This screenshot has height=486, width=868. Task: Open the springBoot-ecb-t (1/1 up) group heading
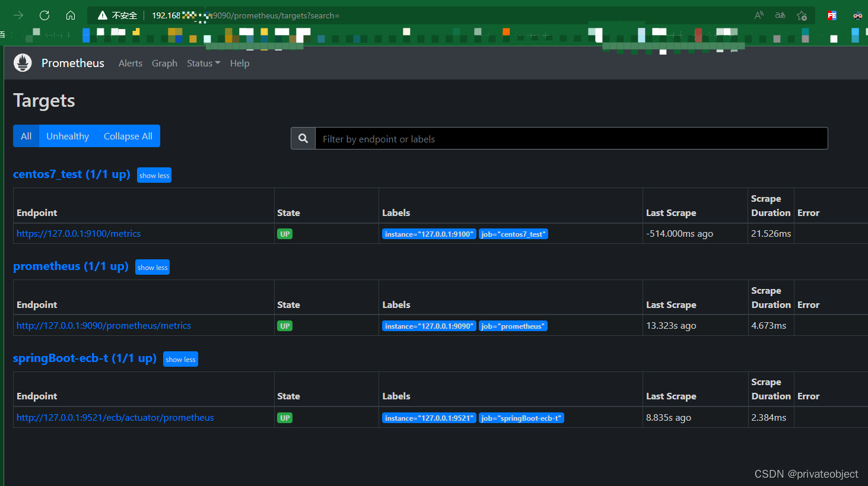[x=85, y=358]
